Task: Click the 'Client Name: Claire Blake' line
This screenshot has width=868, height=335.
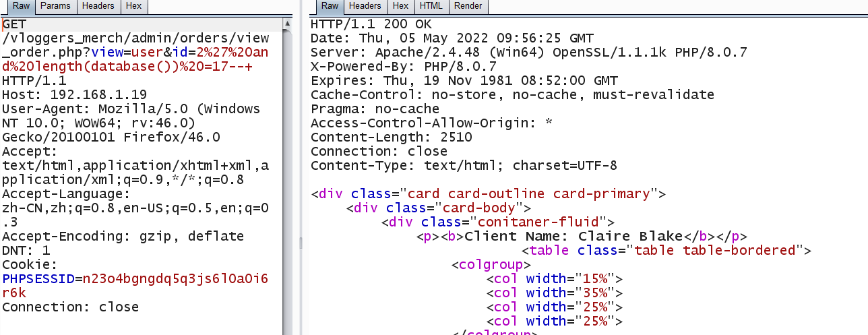Action: [x=582, y=236]
